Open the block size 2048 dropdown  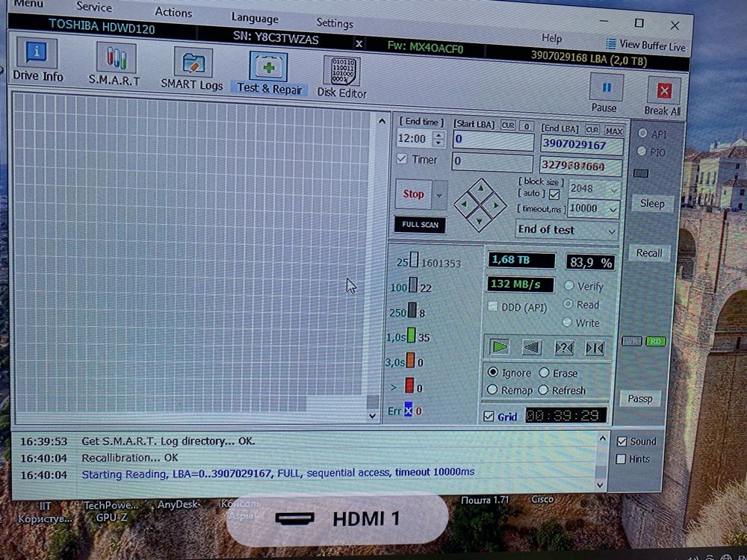coord(614,190)
